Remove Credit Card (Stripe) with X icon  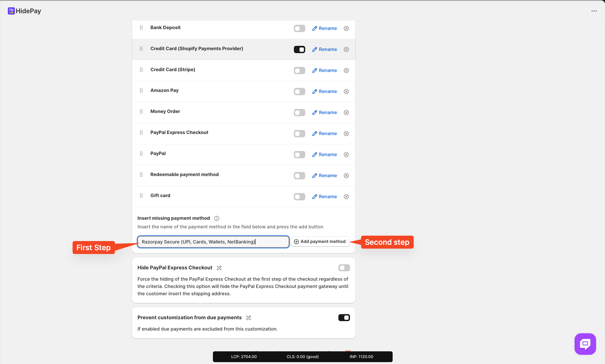point(346,70)
